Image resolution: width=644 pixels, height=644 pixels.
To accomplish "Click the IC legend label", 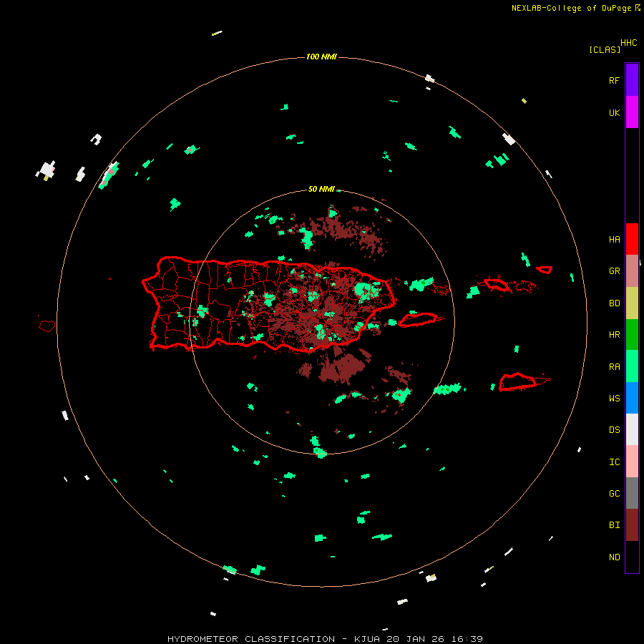I will click(x=614, y=462).
